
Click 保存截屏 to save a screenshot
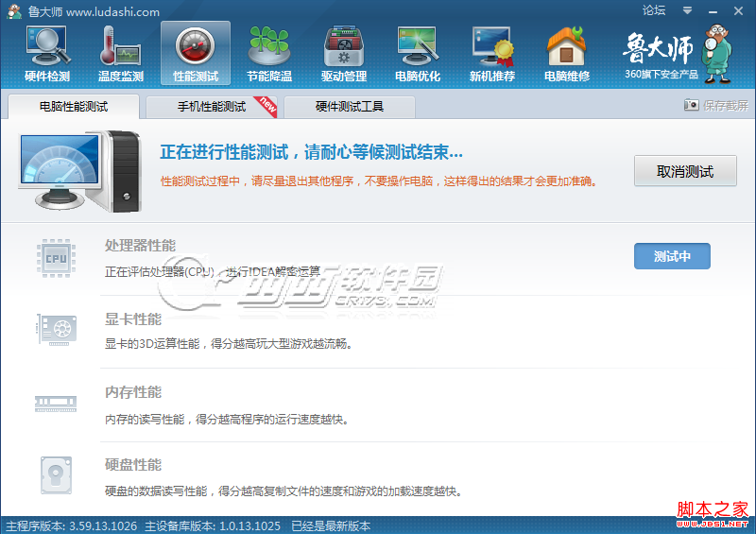point(725,105)
